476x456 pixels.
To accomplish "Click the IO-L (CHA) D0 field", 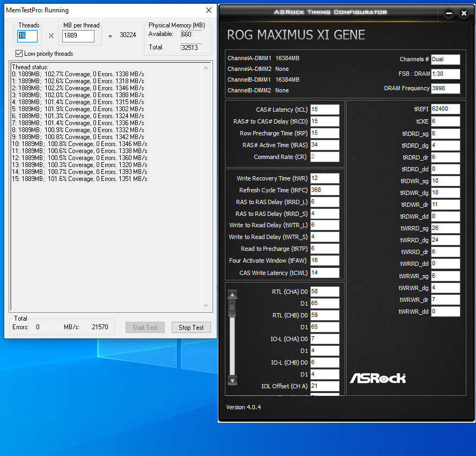I will [325, 339].
